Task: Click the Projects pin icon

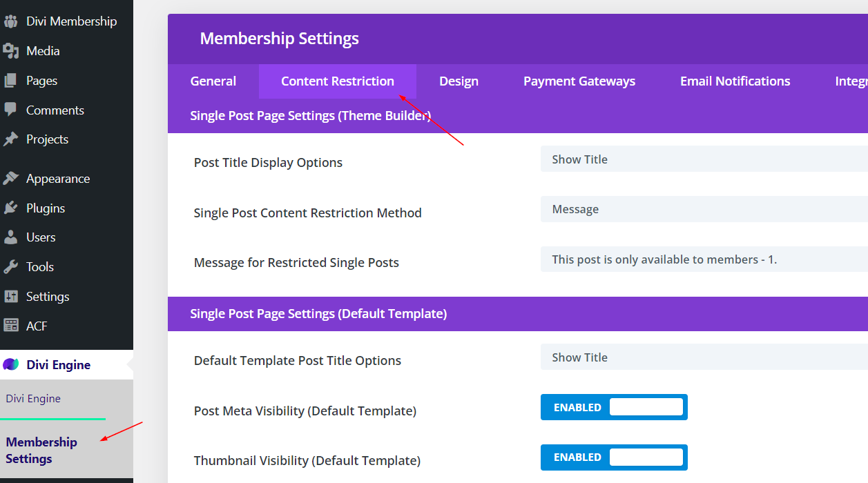Action: [10, 139]
